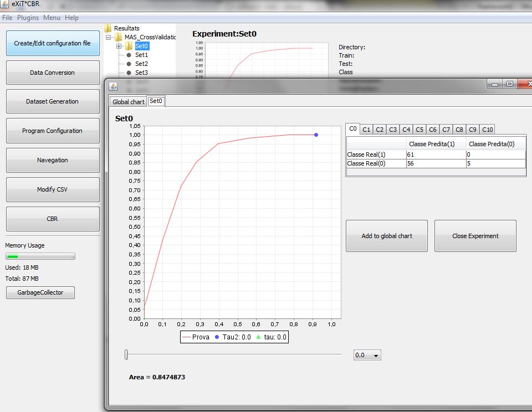This screenshot has height=412, width=532.
Task: Switch to the C2 tab
Action: click(x=380, y=130)
